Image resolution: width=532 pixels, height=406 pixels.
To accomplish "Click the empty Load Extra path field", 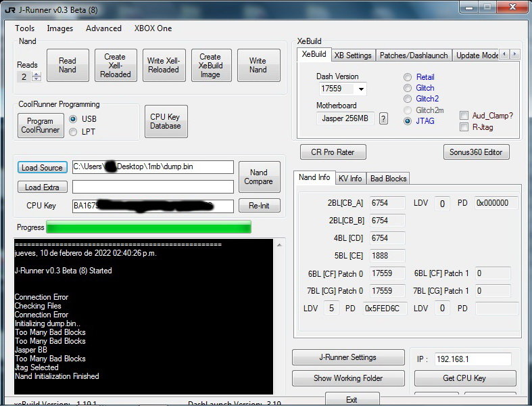I will click(x=153, y=187).
